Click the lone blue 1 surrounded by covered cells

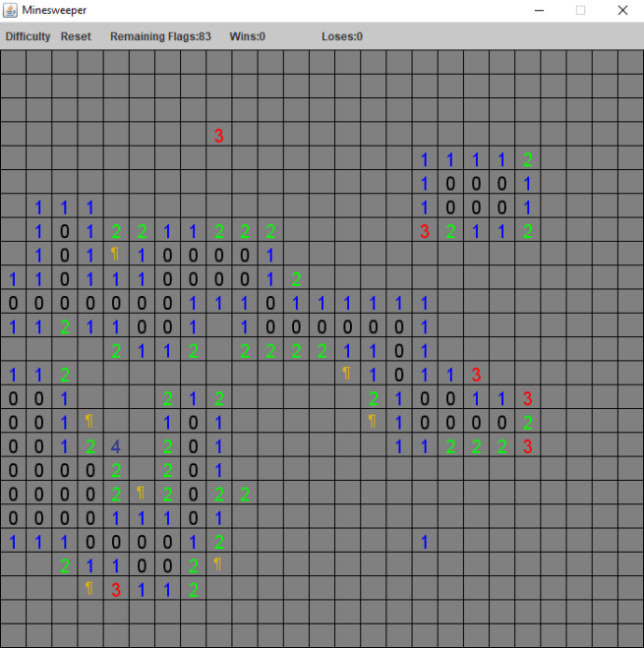pos(425,542)
